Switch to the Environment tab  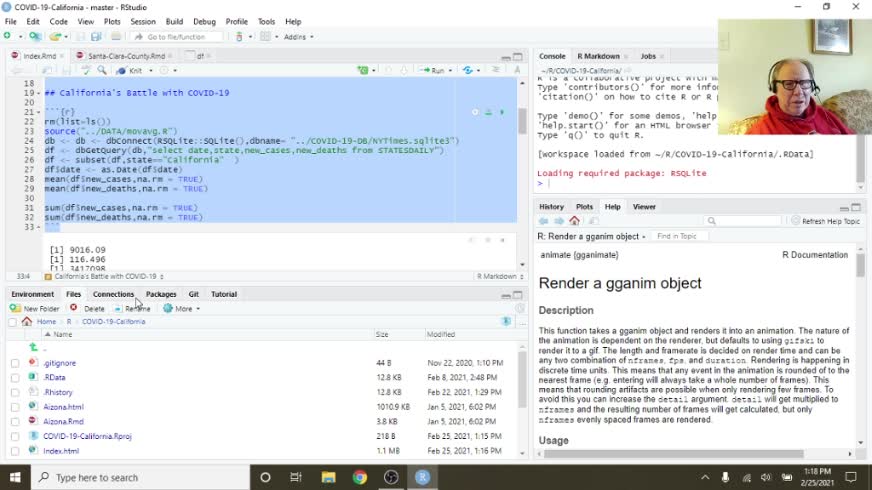(32, 294)
